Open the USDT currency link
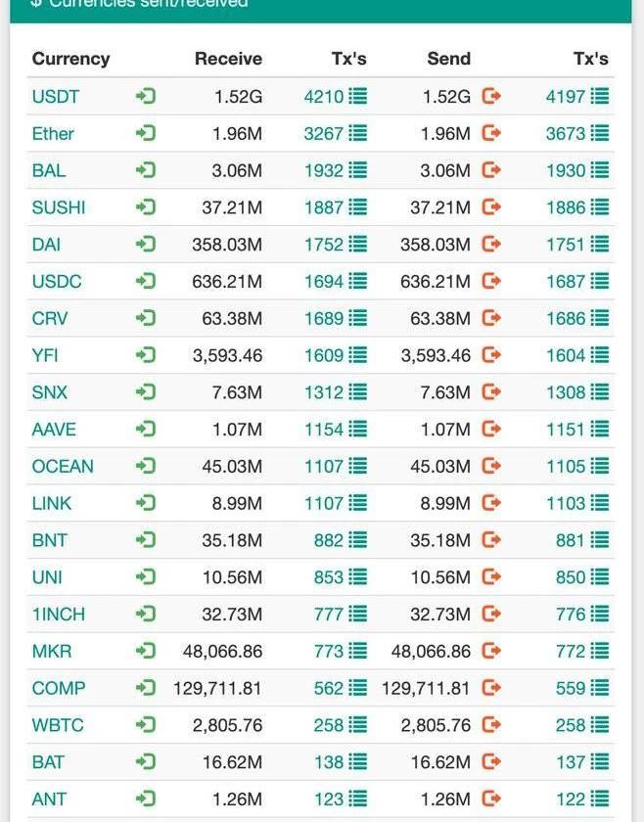 tap(56, 97)
